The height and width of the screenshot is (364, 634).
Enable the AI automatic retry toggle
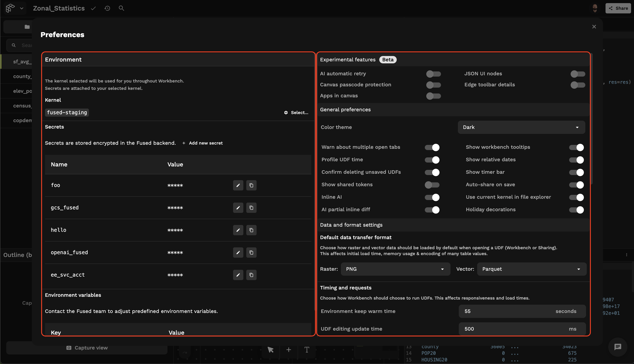[x=433, y=74]
